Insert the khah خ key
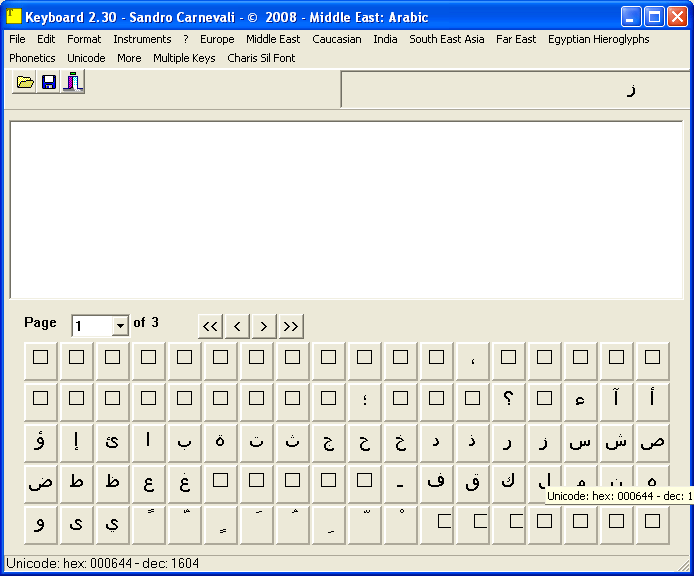The image size is (694, 576). [x=401, y=443]
